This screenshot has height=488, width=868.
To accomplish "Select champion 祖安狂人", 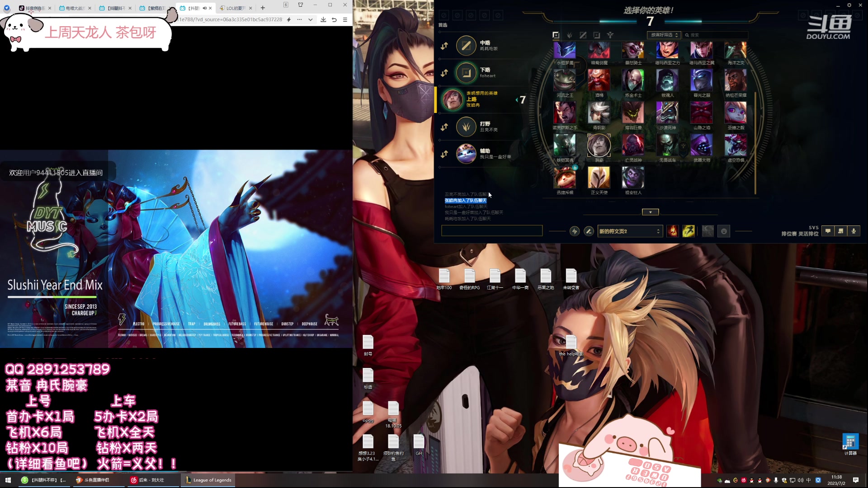I will (633, 177).
